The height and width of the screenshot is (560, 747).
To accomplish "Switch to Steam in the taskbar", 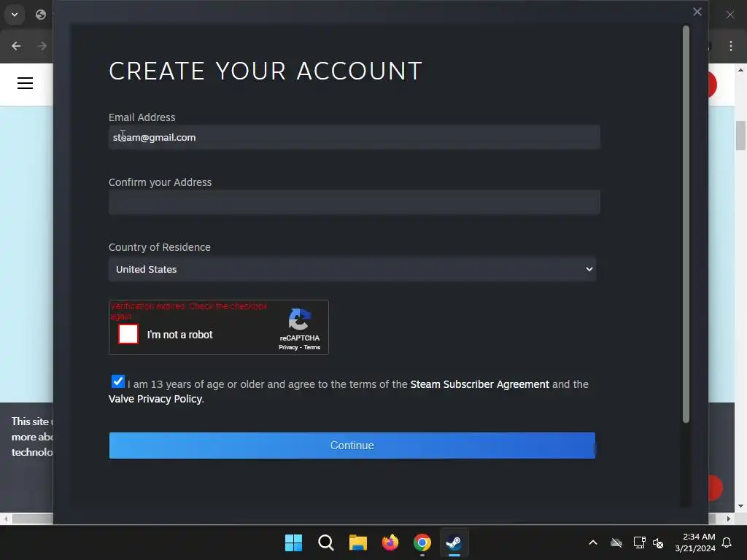I will (454, 542).
